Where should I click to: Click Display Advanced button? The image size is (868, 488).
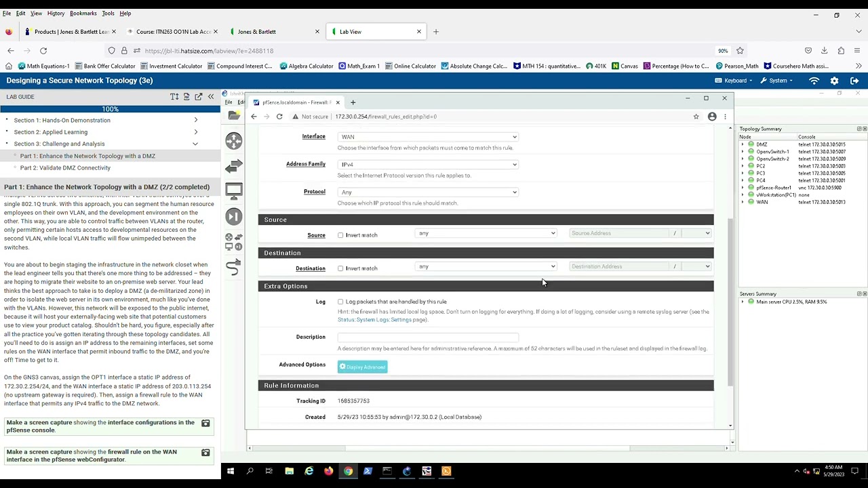pos(362,367)
